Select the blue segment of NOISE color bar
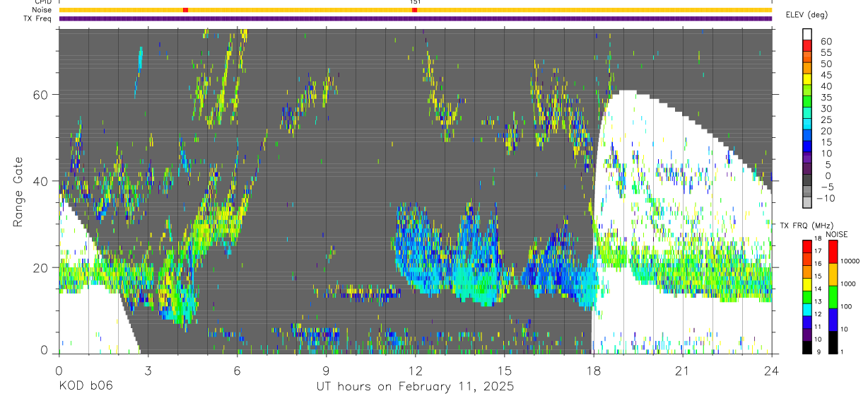This screenshot has width=868, height=401. click(x=833, y=319)
